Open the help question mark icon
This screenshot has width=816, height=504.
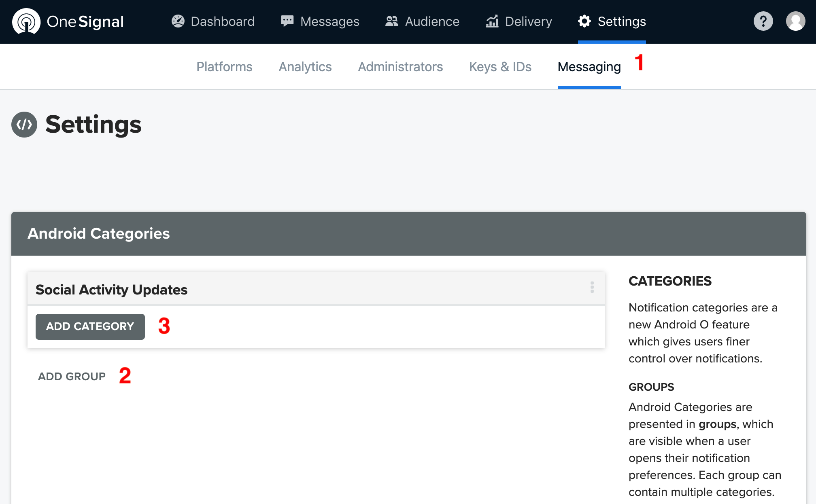coord(763,21)
